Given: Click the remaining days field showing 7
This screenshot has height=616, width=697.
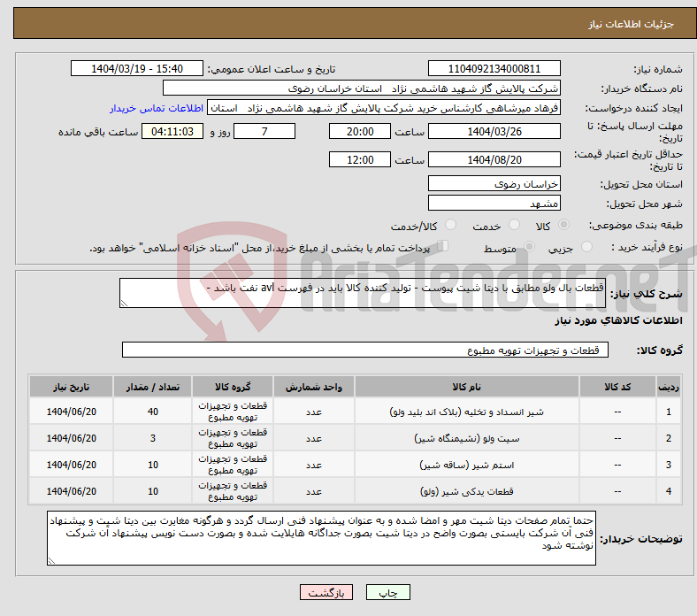Looking at the screenshot, I should 264,131.
